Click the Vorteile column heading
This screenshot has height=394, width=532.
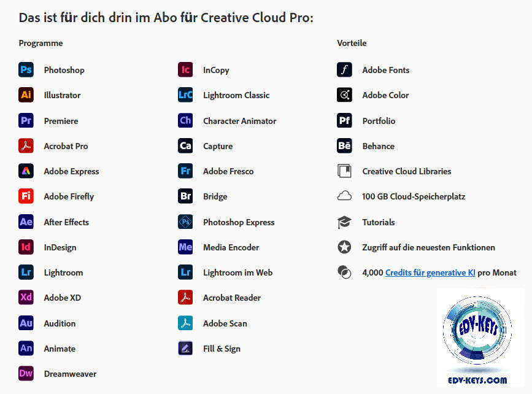click(x=352, y=43)
